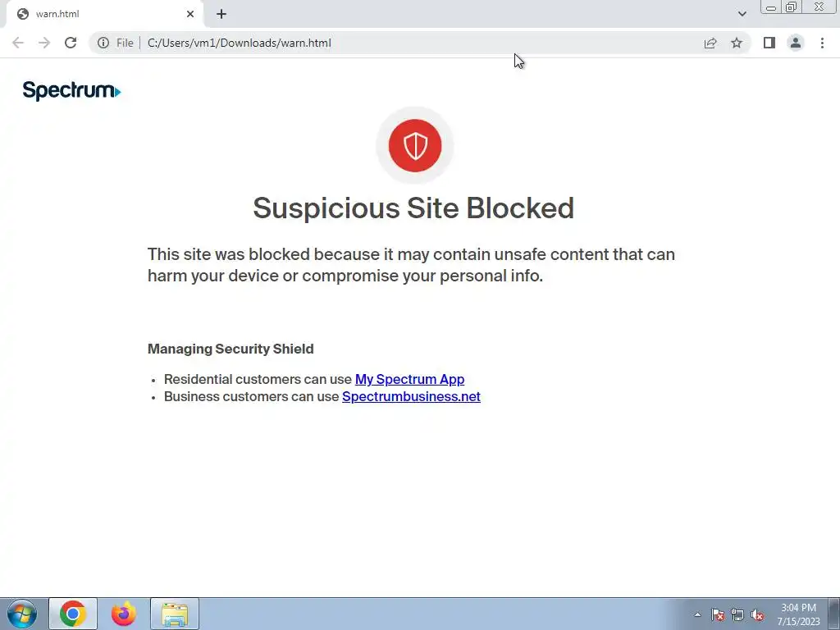Image resolution: width=840 pixels, height=630 pixels.
Task: Reload the page with the refresh icon
Action: [71, 43]
